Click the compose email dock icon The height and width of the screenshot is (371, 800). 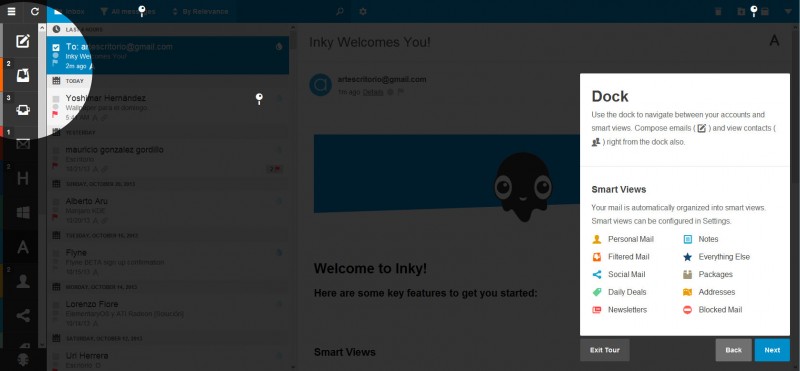click(22, 41)
